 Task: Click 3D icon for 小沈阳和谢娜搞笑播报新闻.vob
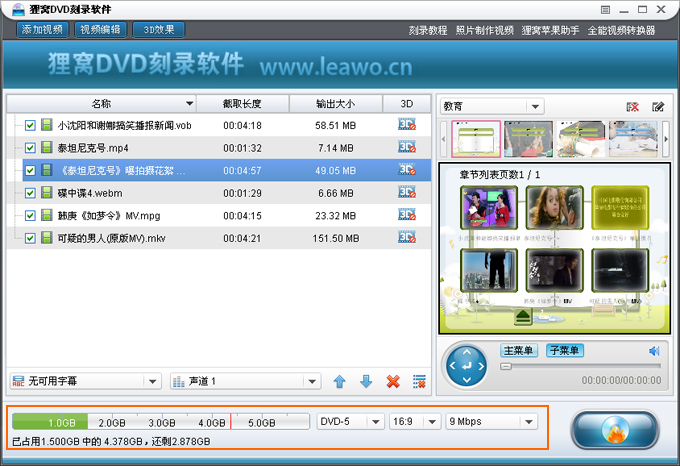point(407,124)
